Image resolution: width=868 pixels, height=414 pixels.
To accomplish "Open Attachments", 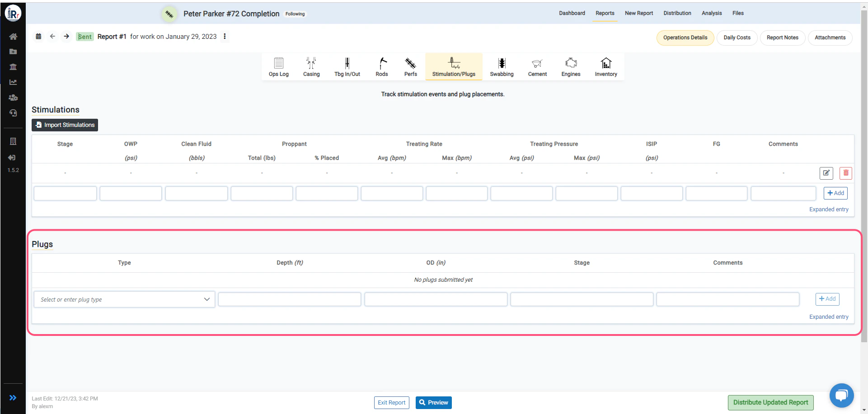I will click(x=830, y=37).
